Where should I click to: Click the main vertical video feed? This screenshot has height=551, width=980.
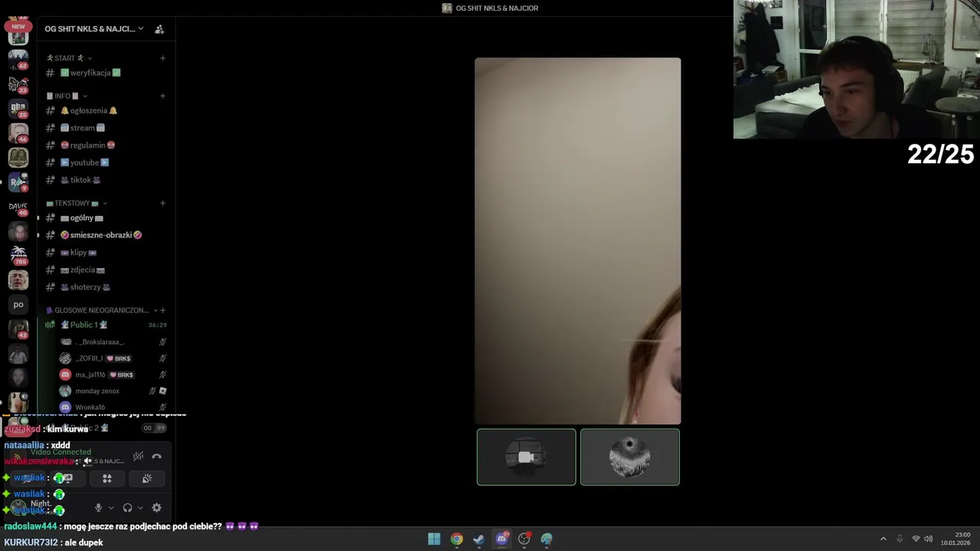click(x=577, y=241)
